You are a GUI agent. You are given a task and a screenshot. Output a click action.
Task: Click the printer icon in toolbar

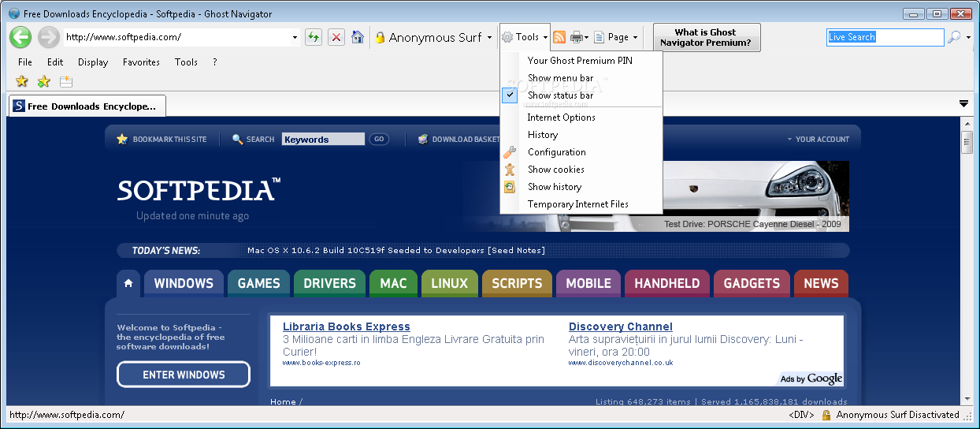[577, 37]
